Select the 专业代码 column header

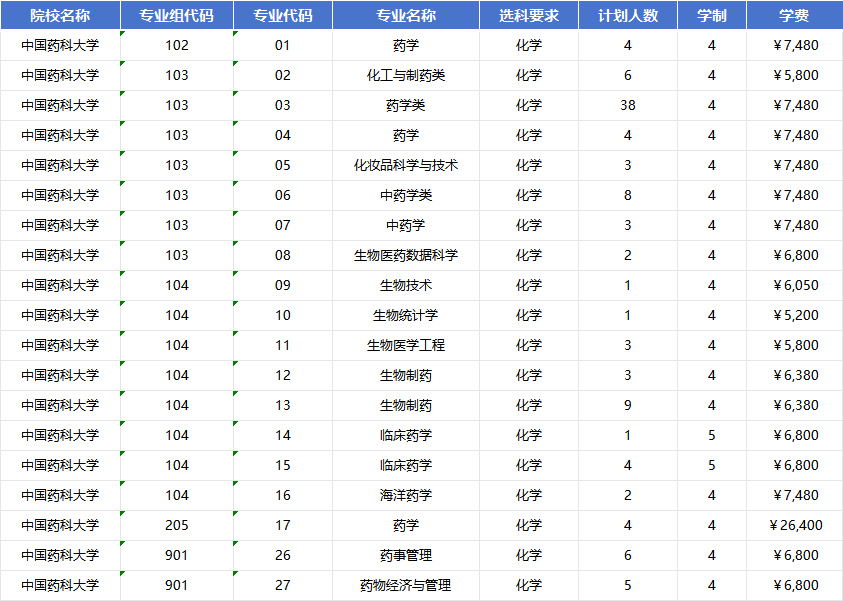[x=283, y=15]
